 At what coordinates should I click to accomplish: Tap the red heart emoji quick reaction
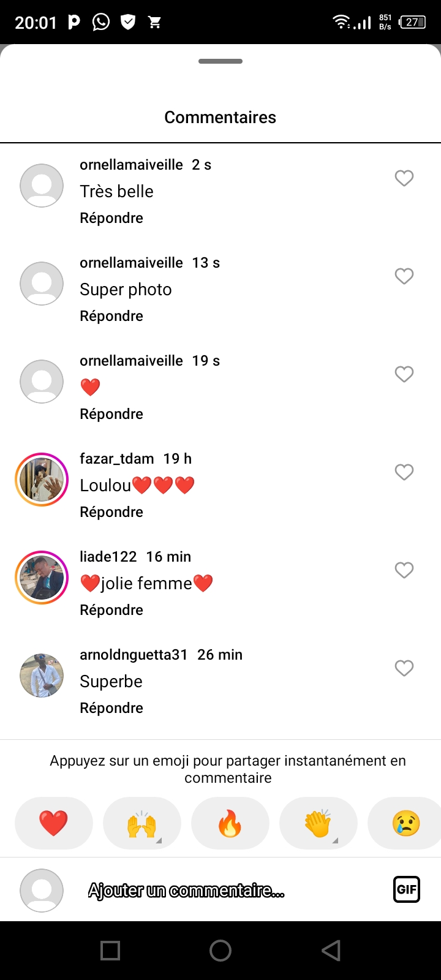(54, 823)
